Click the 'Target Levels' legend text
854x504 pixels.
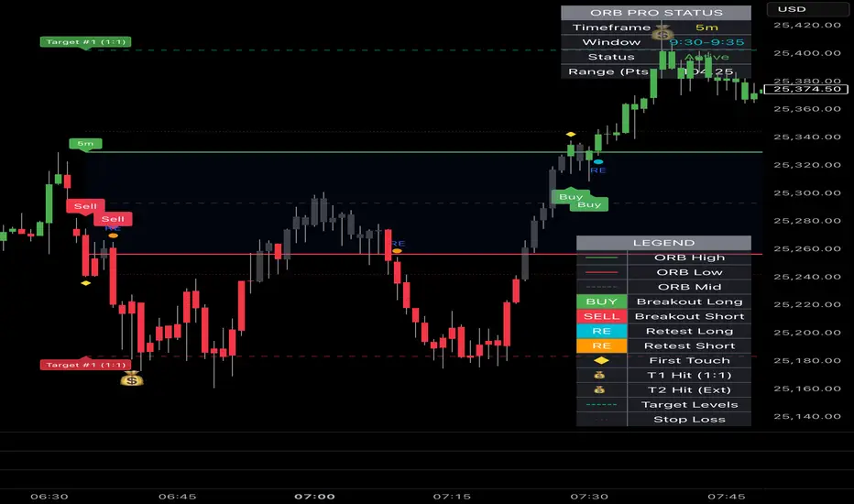tap(689, 404)
